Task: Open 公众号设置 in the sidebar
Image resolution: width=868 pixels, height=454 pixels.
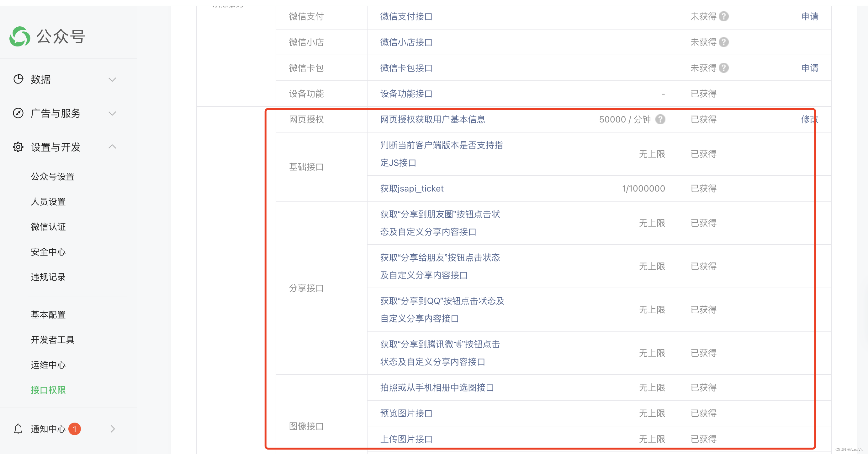Action: click(x=53, y=176)
